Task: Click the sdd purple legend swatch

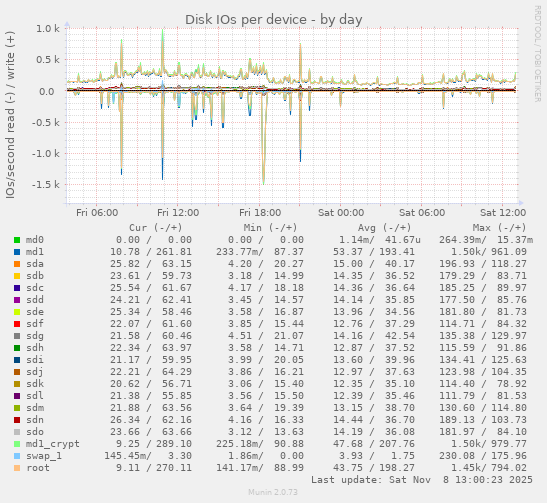Action: pos(17,300)
